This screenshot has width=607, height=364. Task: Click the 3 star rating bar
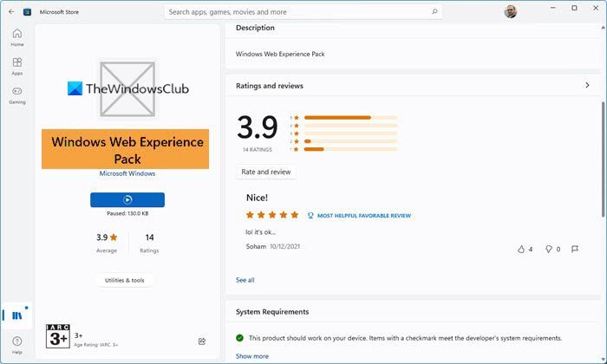pos(350,133)
